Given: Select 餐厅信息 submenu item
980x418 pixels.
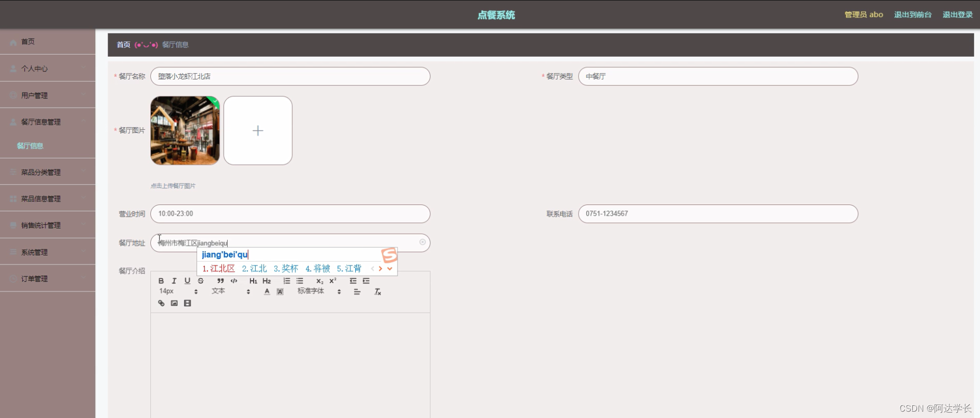Looking at the screenshot, I should pyautogui.click(x=30, y=146).
